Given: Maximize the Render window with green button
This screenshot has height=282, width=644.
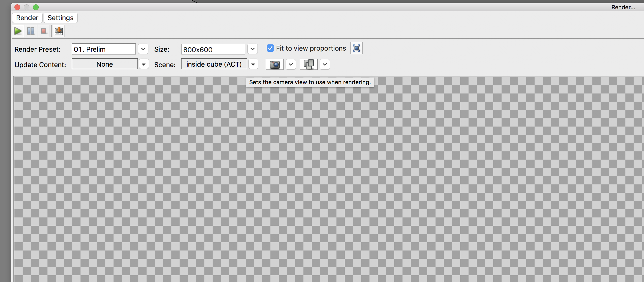Looking at the screenshot, I should coord(36,7).
